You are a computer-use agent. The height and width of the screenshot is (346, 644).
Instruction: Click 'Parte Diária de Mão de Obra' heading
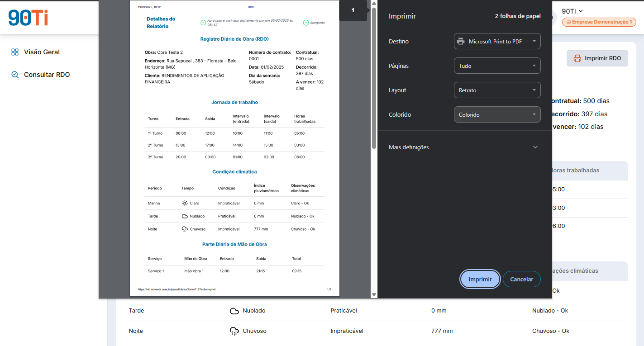pos(234,244)
